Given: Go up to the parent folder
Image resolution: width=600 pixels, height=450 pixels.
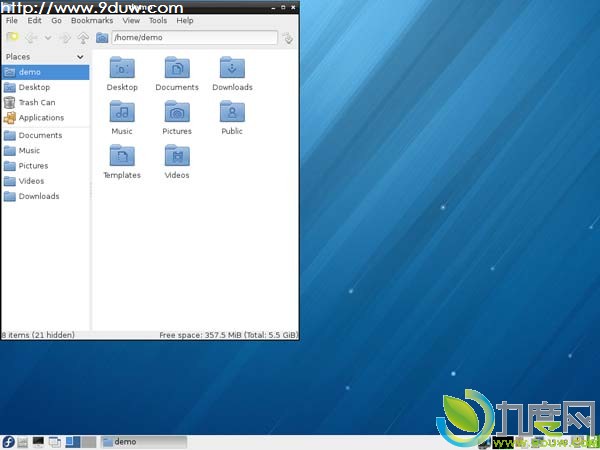Looking at the screenshot, I should tap(83, 38).
